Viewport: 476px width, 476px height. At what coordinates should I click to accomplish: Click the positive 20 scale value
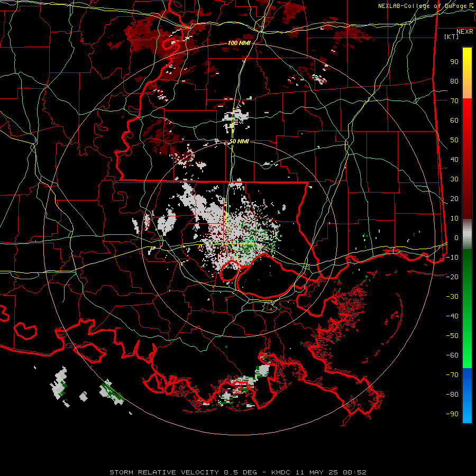click(454, 198)
